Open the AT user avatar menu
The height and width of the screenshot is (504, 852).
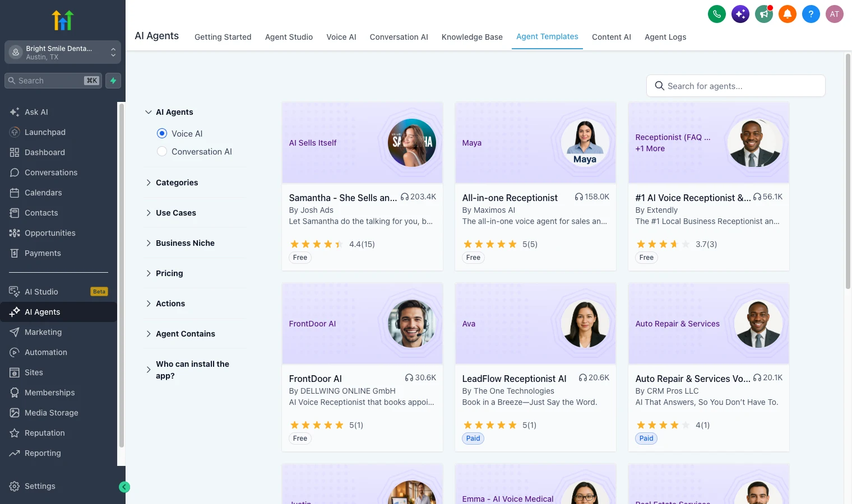click(835, 14)
